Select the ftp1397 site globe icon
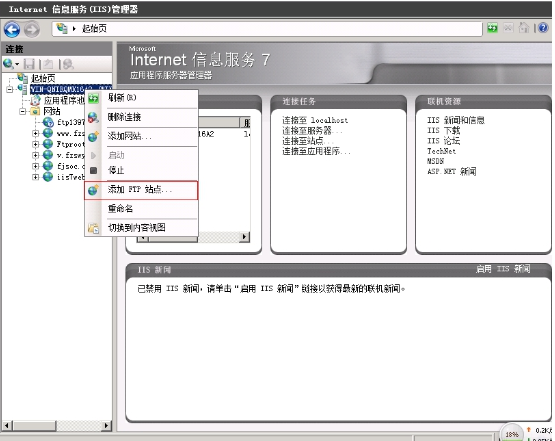Viewport: 555px width, 441px height. (x=48, y=122)
